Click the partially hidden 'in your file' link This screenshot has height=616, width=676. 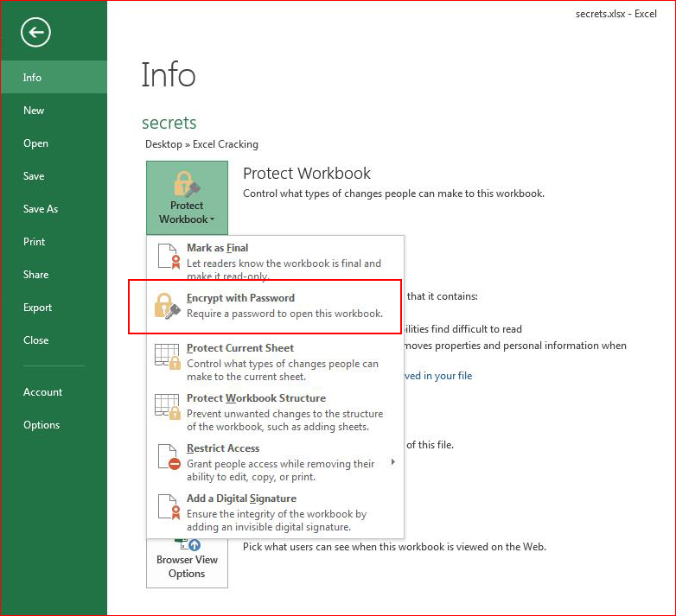[438, 376]
